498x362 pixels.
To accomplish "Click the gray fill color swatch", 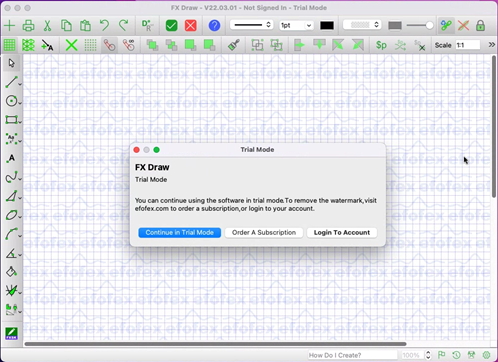I will point(395,25).
